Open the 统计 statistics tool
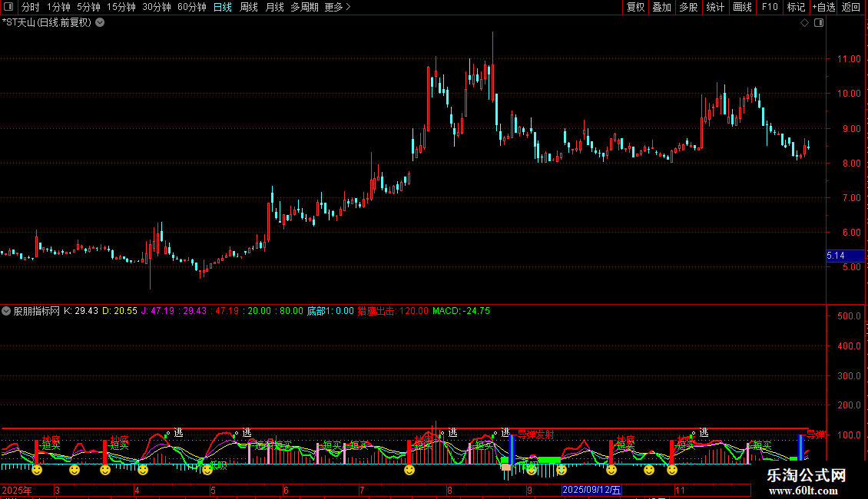The height and width of the screenshot is (499, 868). point(715,7)
